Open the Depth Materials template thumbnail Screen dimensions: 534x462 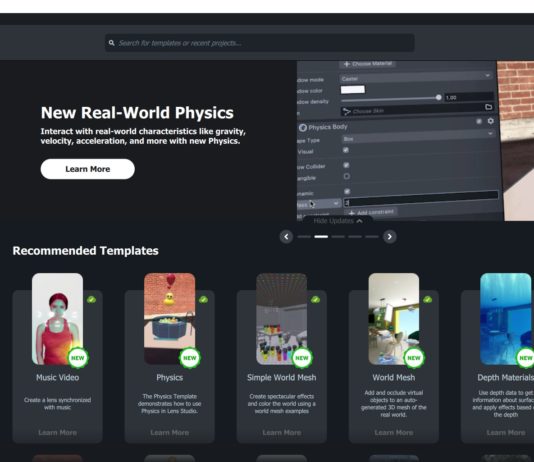[506, 319]
